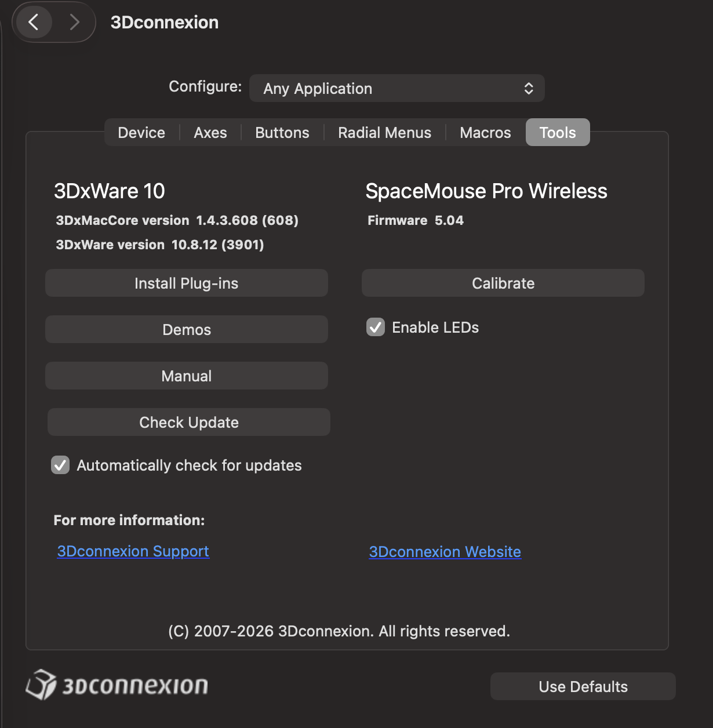Click the 3Dconnexion logo at bottom

(117, 685)
